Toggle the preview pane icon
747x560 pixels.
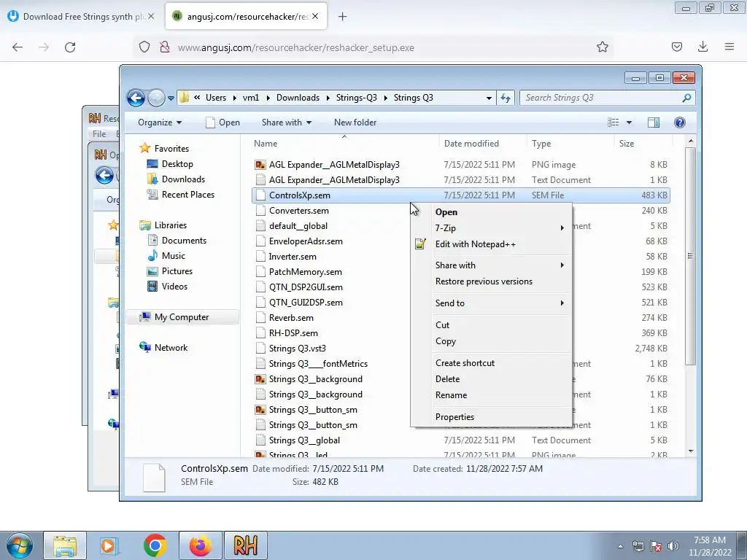(x=654, y=122)
